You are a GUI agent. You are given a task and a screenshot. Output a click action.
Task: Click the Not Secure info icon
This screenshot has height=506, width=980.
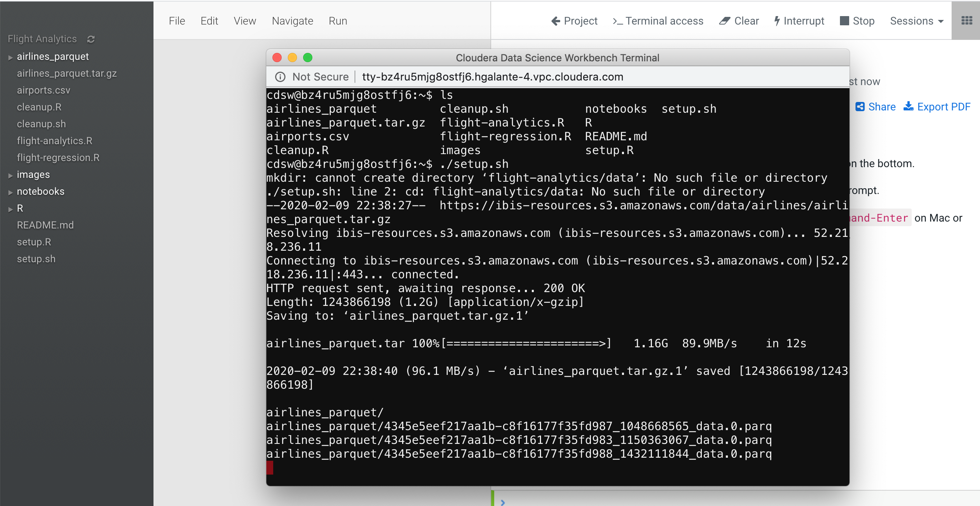[x=280, y=77]
